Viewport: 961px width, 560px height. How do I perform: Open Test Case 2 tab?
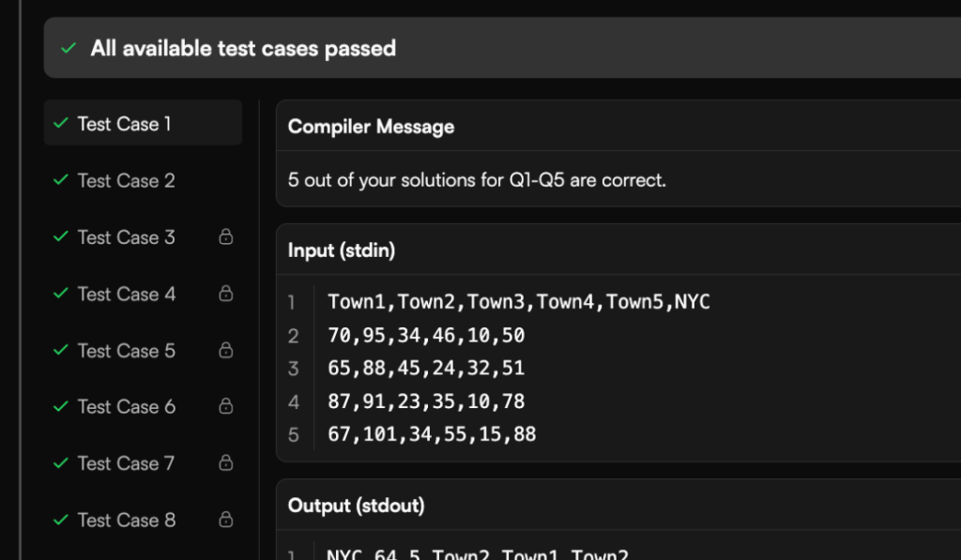[x=126, y=180]
